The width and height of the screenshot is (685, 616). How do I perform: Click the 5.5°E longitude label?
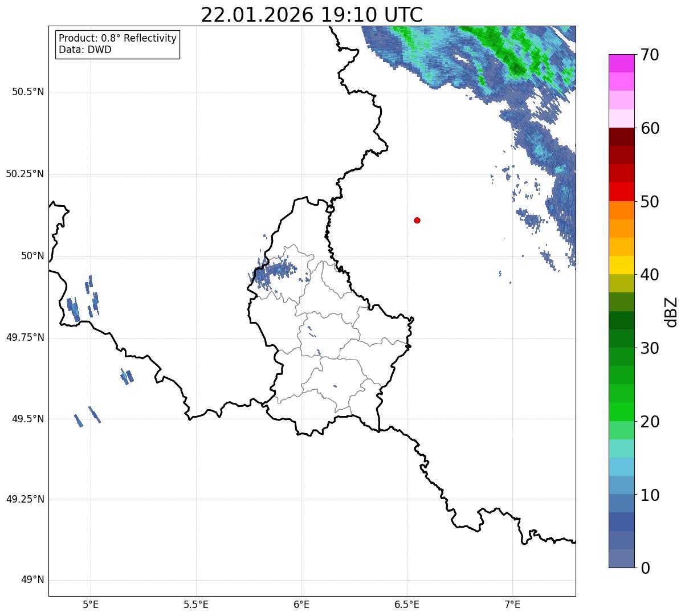196,605
